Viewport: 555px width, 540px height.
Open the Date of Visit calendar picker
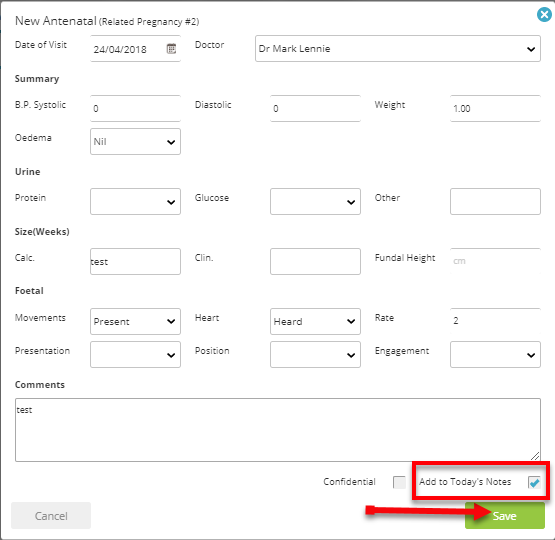click(x=171, y=48)
